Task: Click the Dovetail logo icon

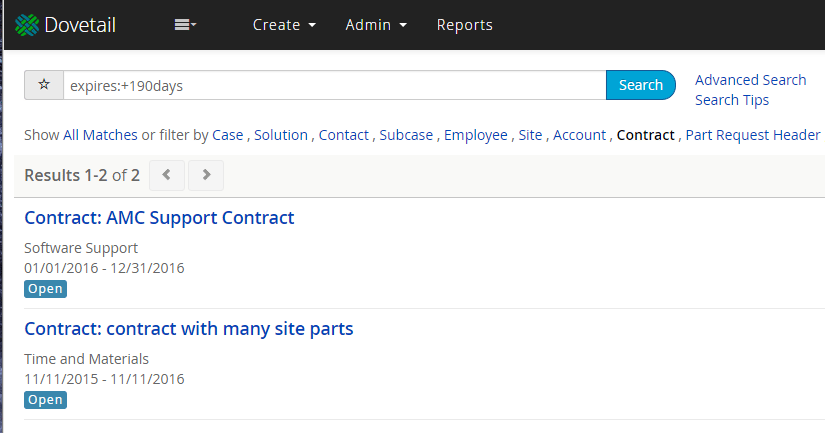Action: click(x=28, y=25)
